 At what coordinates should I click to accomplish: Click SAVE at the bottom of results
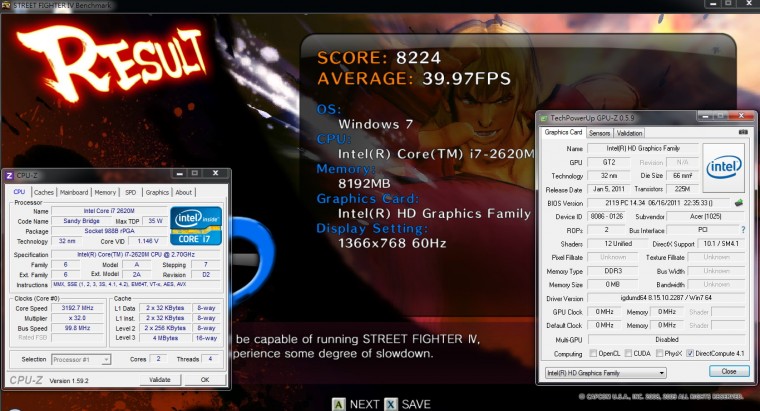(x=416, y=404)
